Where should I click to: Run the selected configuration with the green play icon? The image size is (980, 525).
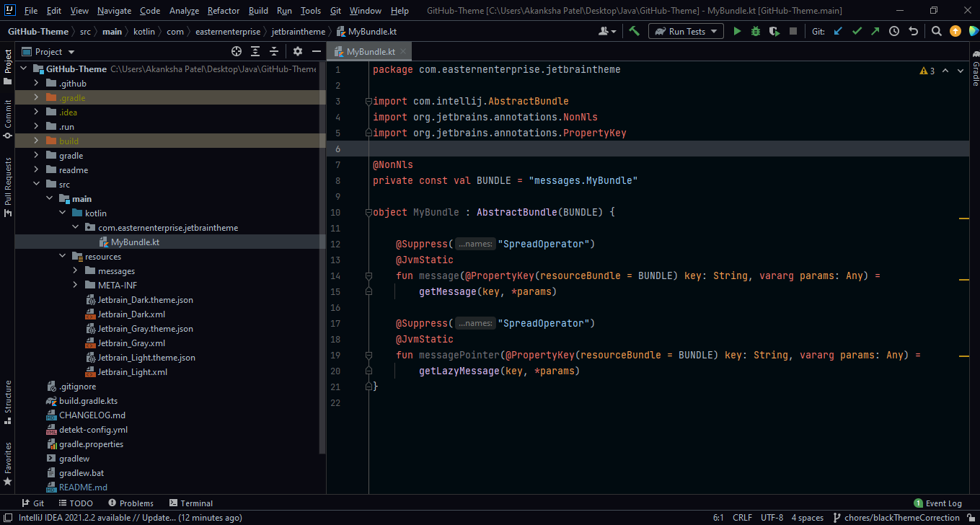pyautogui.click(x=737, y=31)
